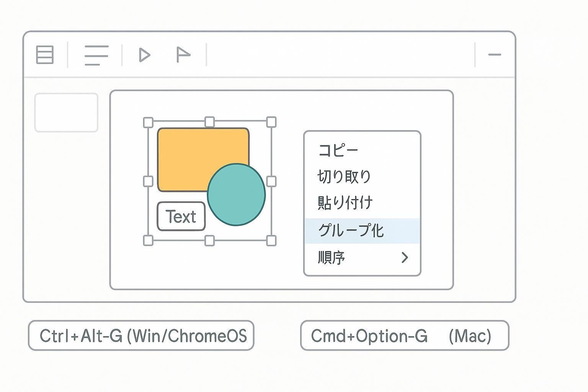588x392 pixels.
Task: Click the flag icon in toolbar
Action: (183, 55)
